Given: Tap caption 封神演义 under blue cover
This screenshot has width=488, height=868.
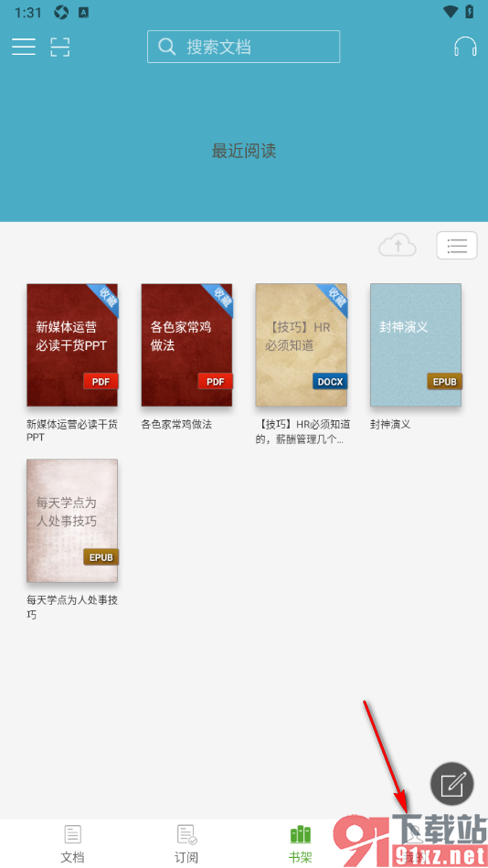Looking at the screenshot, I should [390, 425].
